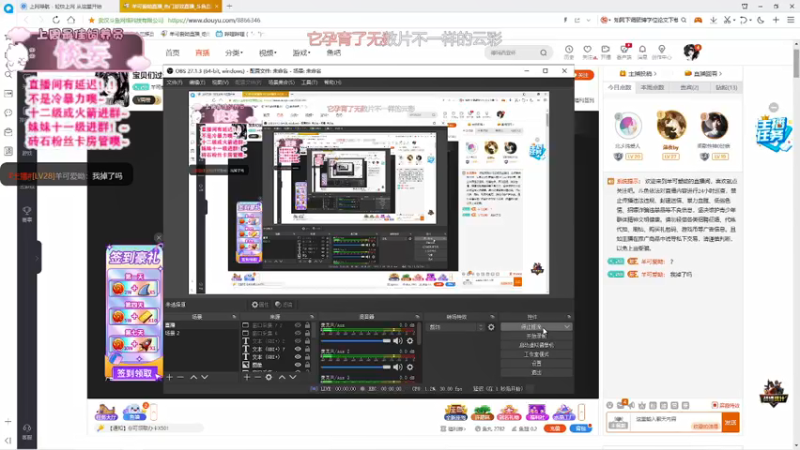
Task: Expand Douyu 视频 navigation dropdown
Action: pyautogui.click(x=267, y=53)
